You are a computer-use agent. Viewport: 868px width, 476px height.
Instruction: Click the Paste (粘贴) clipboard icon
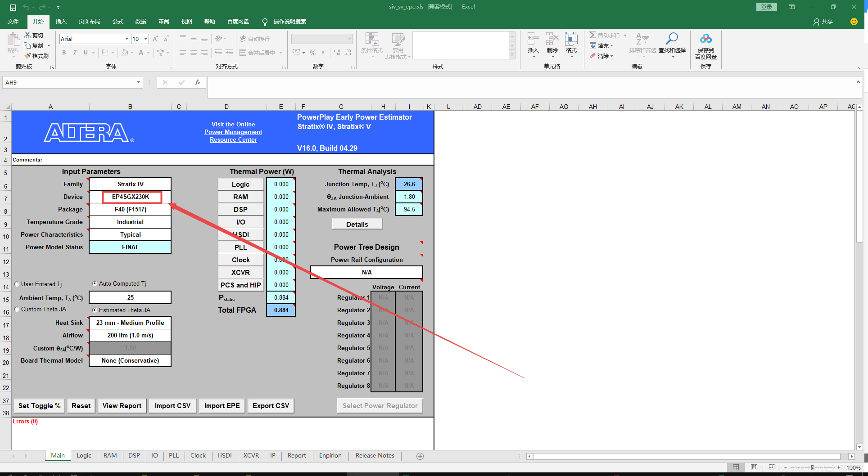coord(13,40)
